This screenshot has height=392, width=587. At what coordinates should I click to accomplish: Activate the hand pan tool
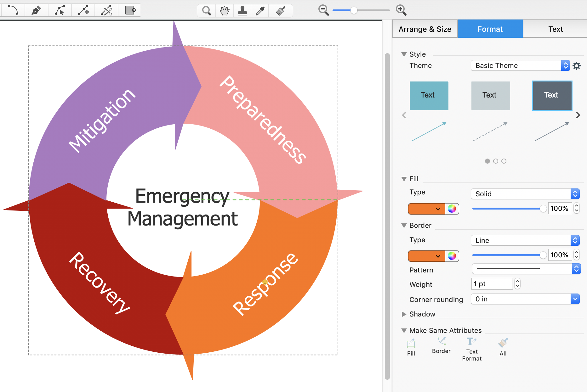(225, 11)
